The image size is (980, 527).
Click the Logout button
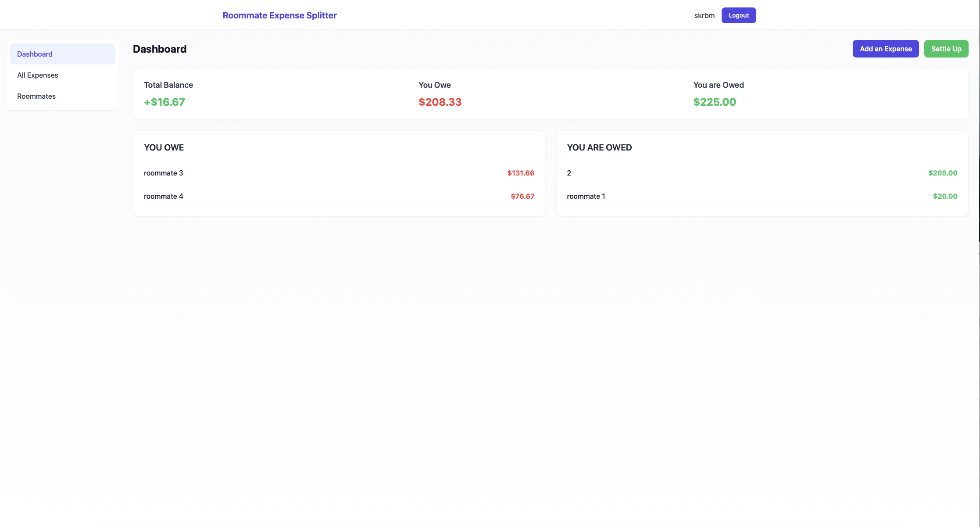pos(738,15)
